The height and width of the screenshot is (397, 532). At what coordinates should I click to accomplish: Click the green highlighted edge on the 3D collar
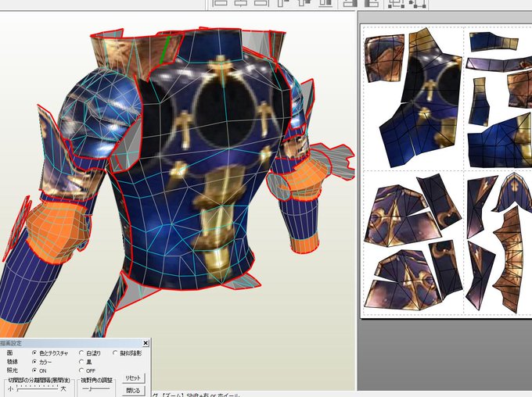(x=164, y=49)
